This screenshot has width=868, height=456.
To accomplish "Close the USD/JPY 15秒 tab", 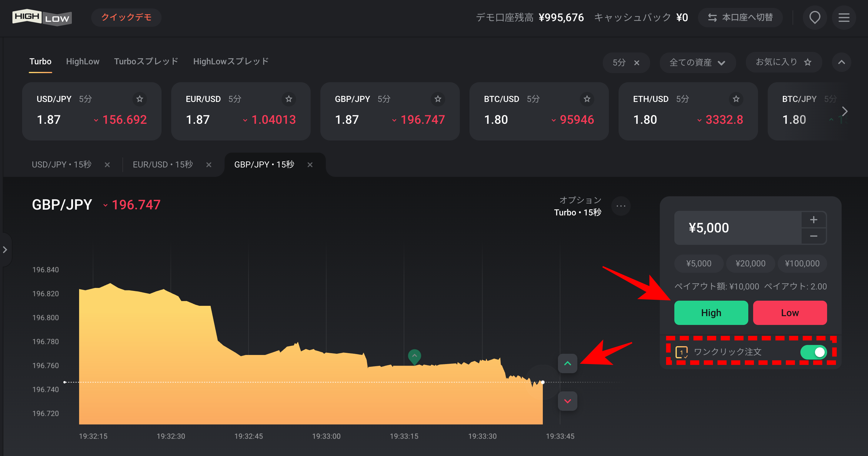I will [107, 165].
